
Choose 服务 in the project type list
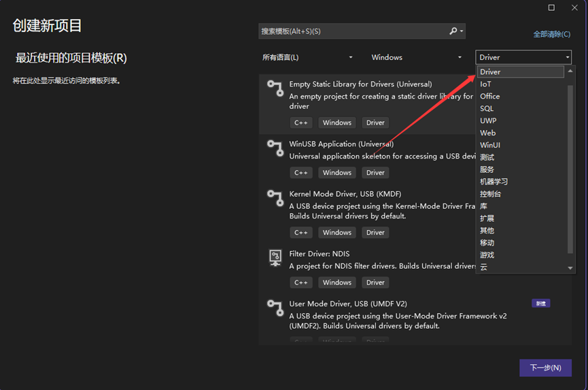[x=521, y=169]
